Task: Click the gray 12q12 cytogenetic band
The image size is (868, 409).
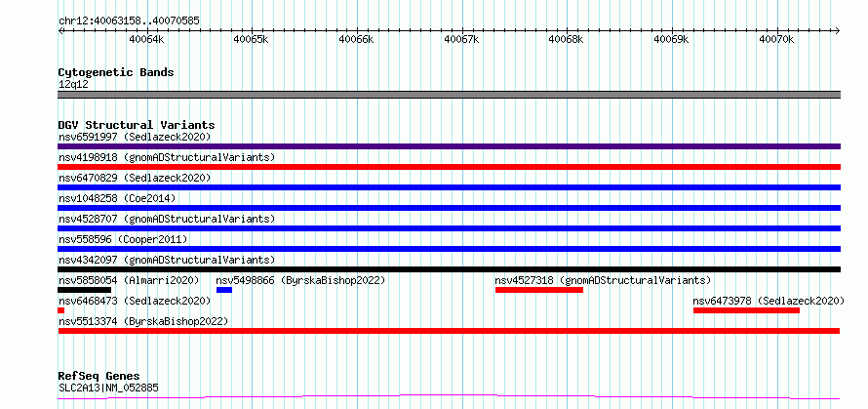Action: [x=449, y=95]
